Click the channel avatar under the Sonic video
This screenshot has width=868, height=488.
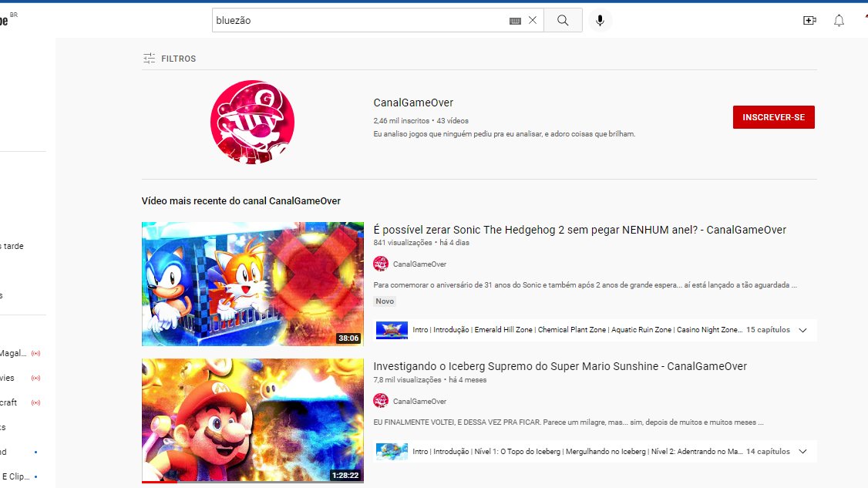click(381, 264)
